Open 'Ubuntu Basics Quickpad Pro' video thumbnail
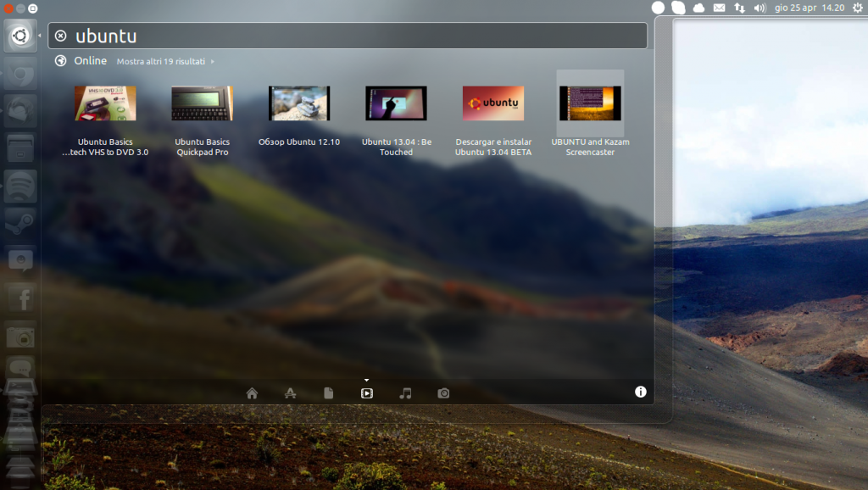Viewport: 868px width, 490px height. [202, 103]
